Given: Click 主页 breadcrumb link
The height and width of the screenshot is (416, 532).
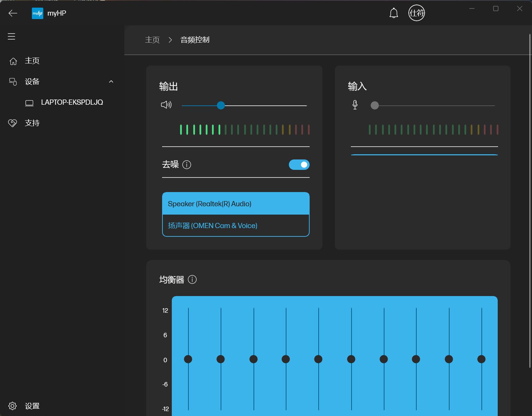Looking at the screenshot, I should click(152, 40).
